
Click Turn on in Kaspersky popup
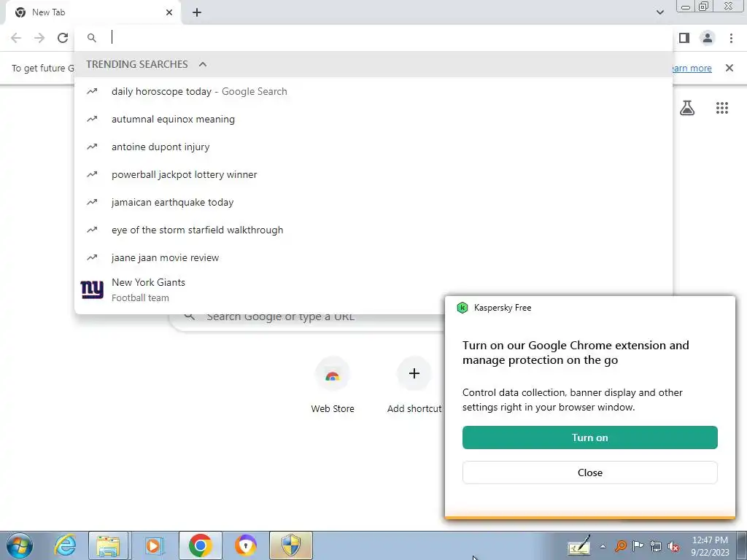[589, 437]
